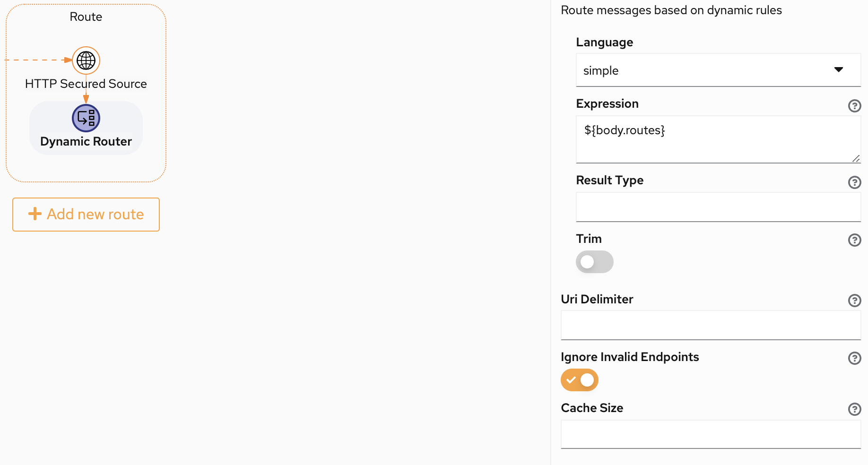The height and width of the screenshot is (465, 868).
Task: Click the Trim help icon
Action: tap(854, 240)
